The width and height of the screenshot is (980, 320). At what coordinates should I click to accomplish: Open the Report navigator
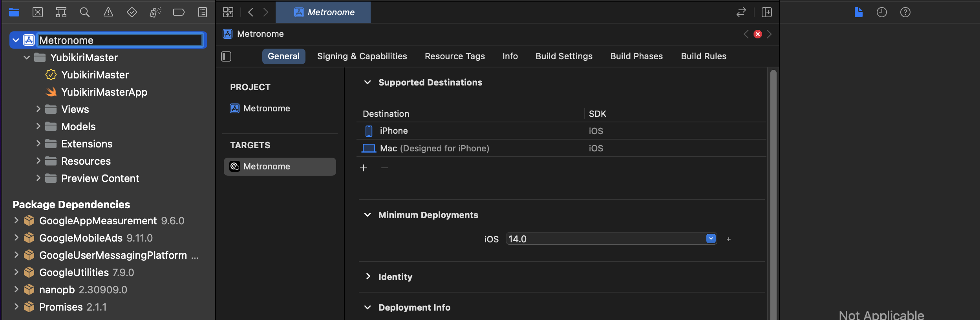203,12
